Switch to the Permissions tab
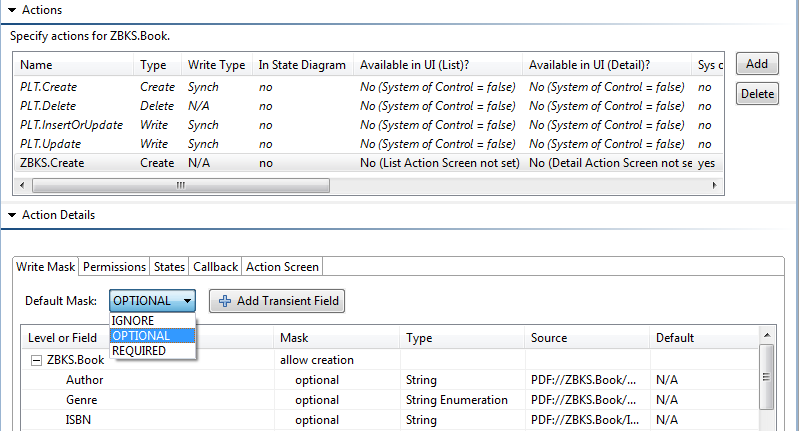This screenshot has height=431, width=799. (114, 267)
